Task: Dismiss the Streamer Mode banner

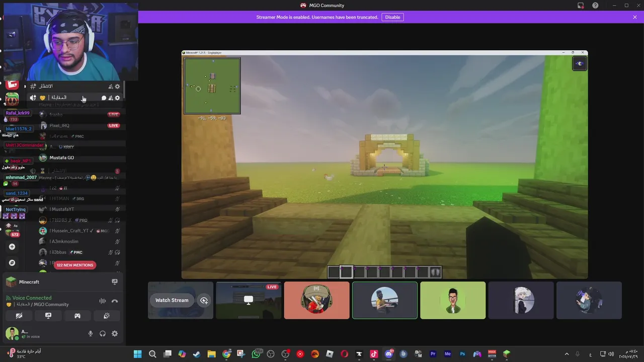Action: click(x=635, y=17)
